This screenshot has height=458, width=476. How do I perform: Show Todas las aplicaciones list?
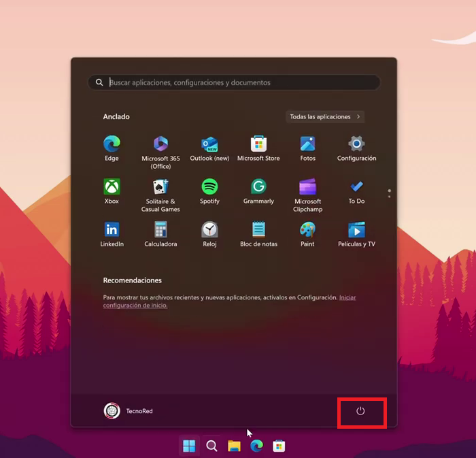tap(325, 116)
